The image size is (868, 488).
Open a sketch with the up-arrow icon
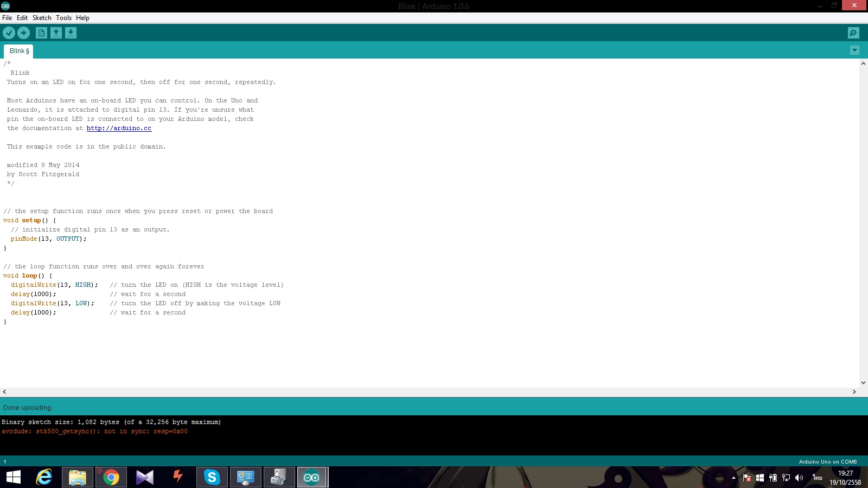click(56, 33)
